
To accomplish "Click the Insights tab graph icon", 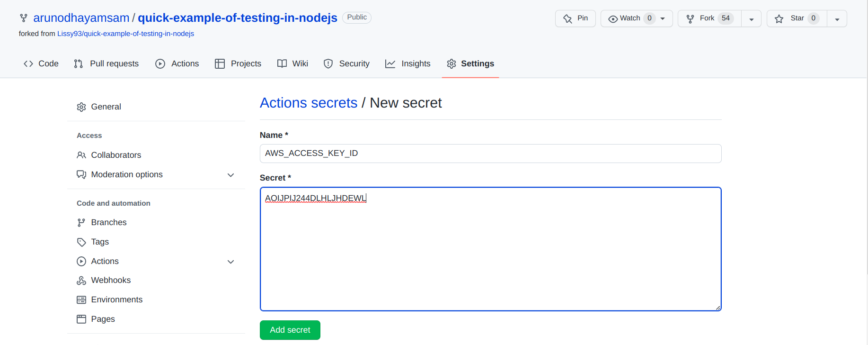I will click(x=390, y=64).
